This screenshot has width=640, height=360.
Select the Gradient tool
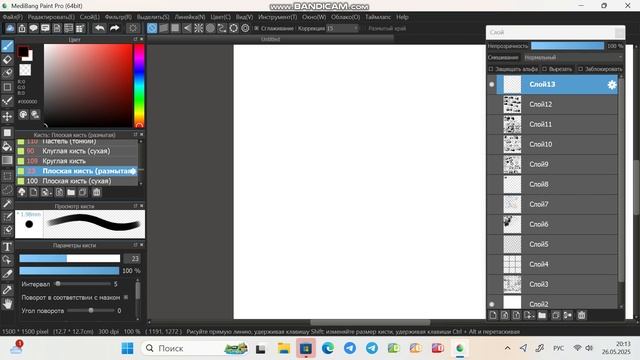tap(7, 160)
